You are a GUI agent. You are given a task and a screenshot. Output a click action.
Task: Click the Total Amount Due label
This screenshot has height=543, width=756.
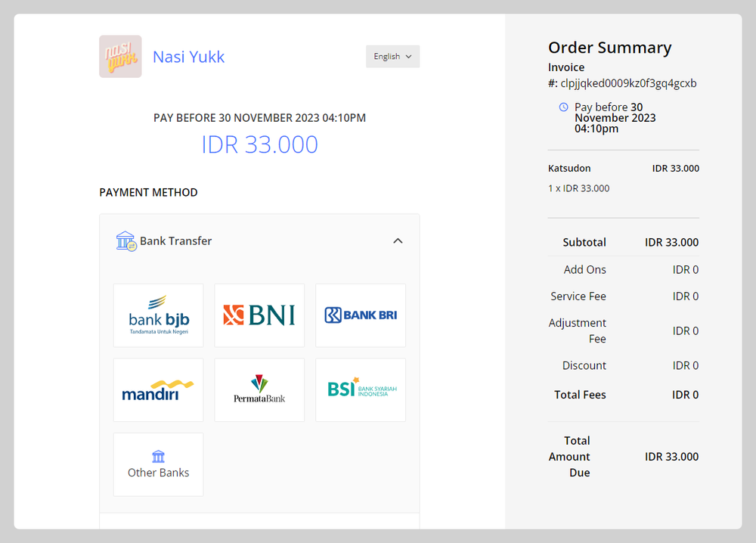point(569,457)
